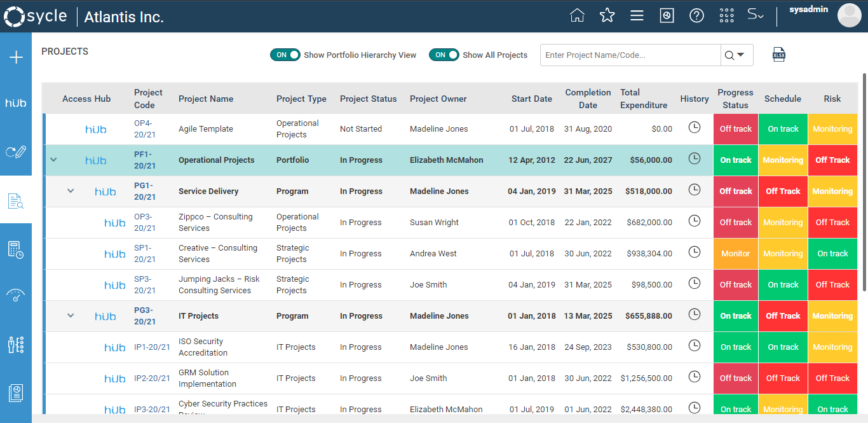Click expenditure $98,500.00 cell
The height and width of the screenshot is (423, 868).
pos(652,285)
